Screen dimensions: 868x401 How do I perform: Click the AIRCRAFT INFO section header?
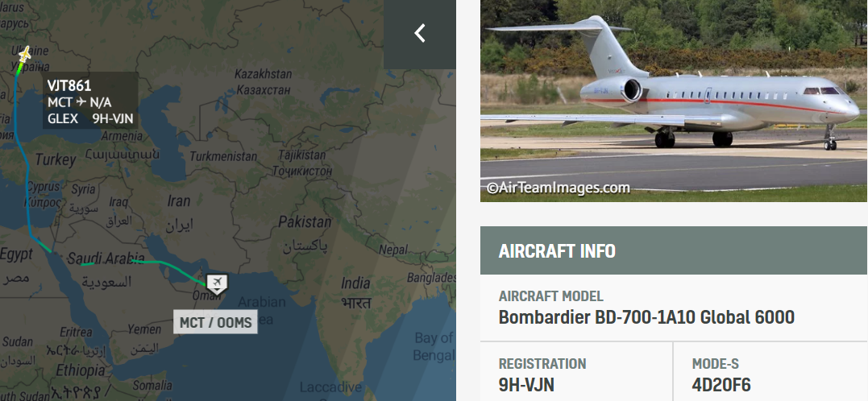click(674, 250)
